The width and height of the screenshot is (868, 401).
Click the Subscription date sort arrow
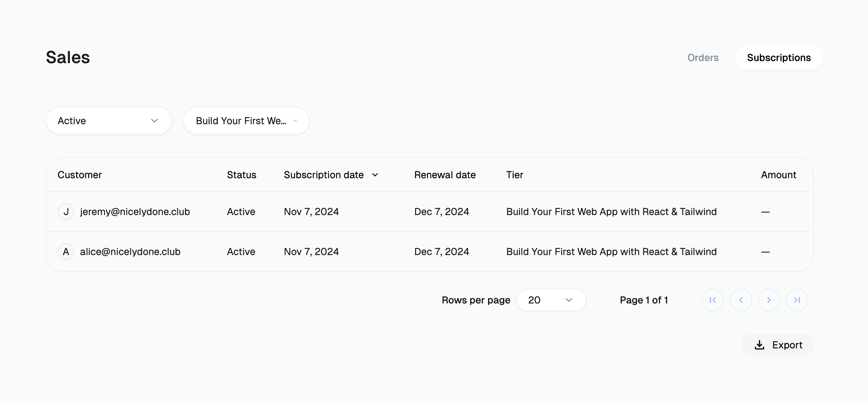pos(375,175)
